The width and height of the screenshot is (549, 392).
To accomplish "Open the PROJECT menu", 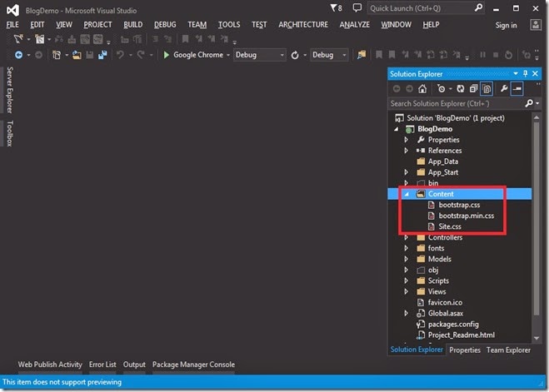I will pos(97,25).
